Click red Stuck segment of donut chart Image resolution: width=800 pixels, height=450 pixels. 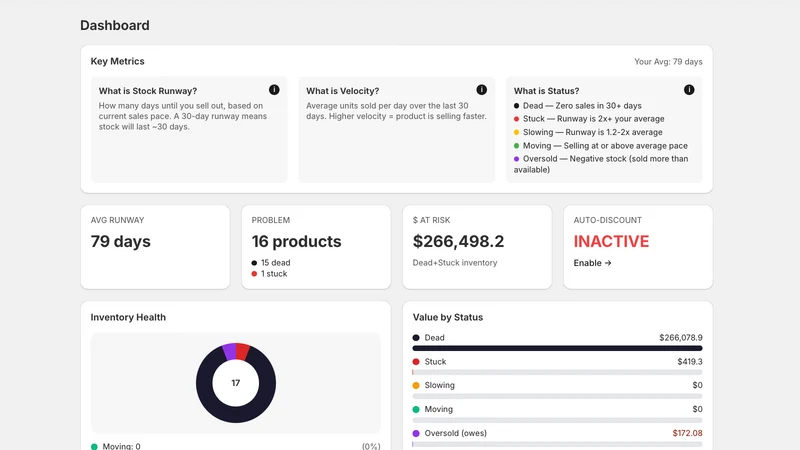tap(242, 352)
